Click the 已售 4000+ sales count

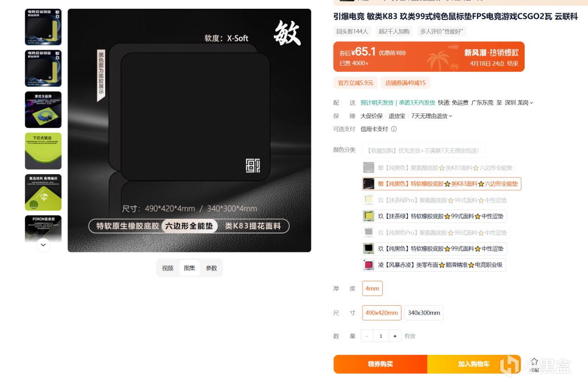[x=354, y=63]
